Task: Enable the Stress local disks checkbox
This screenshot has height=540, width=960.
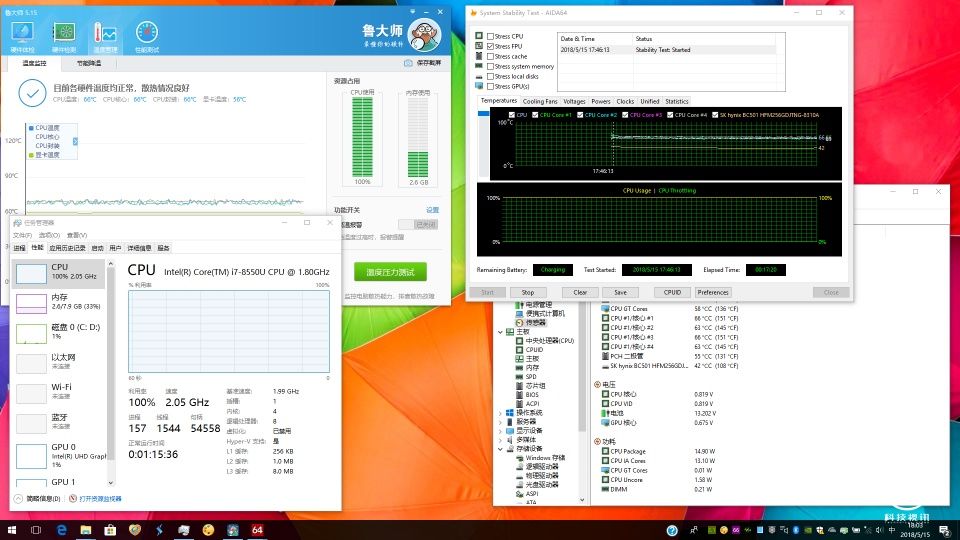Action: click(x=490, y=77)
